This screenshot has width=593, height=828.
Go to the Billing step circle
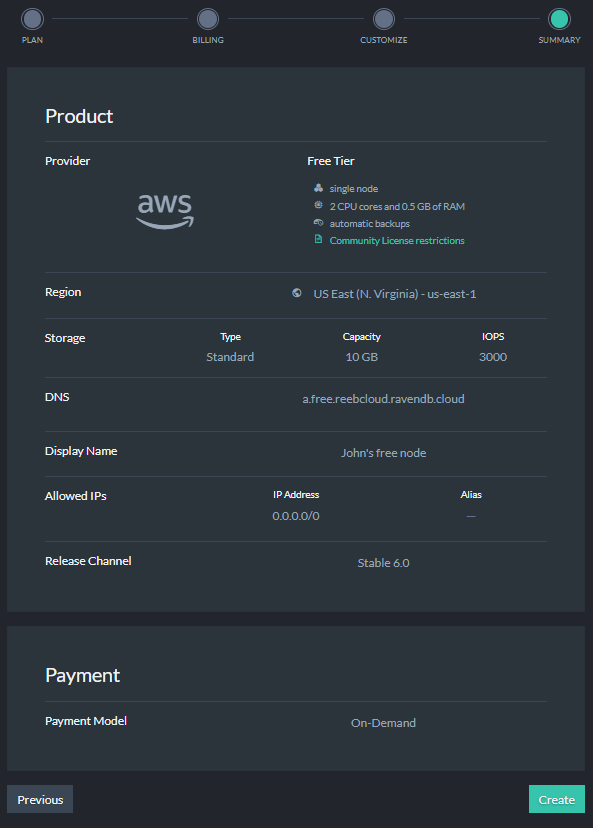tap(208, 19)
